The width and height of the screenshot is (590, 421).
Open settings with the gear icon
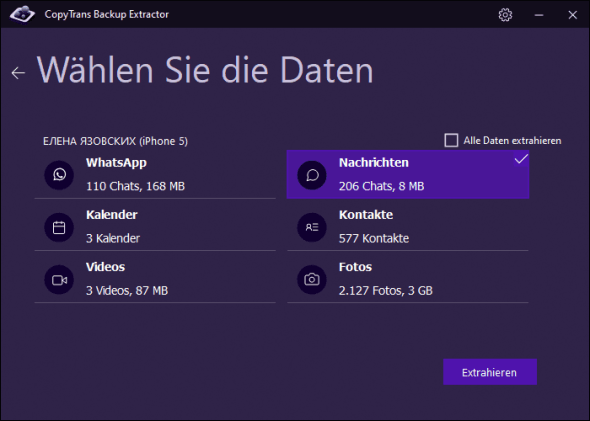pos(505,15)
